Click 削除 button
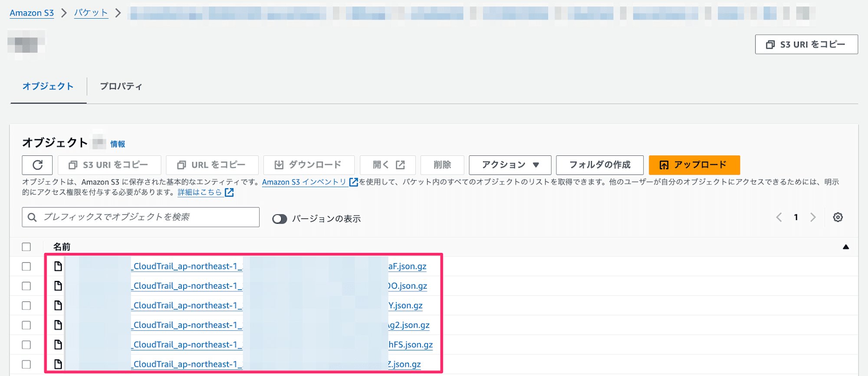 click(x=442, y=165)
